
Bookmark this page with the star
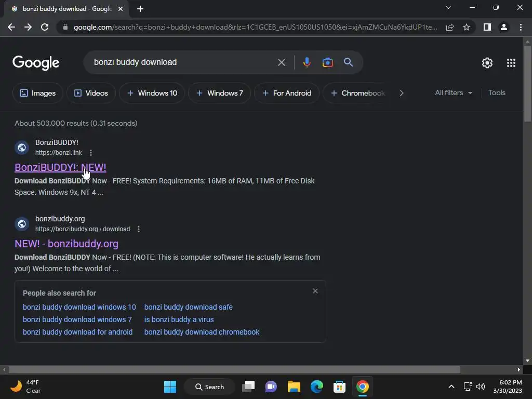(x=467, y=27)
